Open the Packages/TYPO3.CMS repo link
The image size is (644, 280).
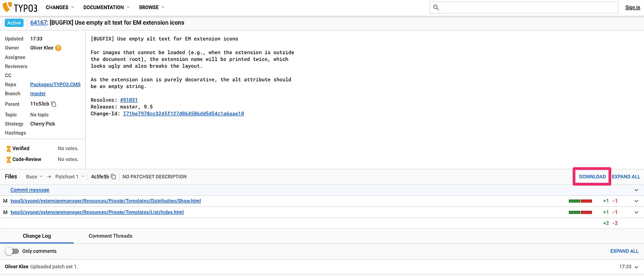55,85
